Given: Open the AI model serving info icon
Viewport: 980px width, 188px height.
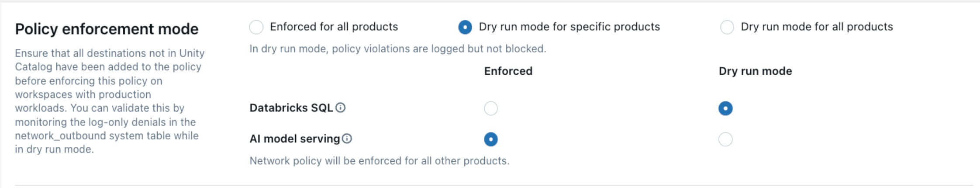Looking at the screenshot, I should [x=347, y=139].
